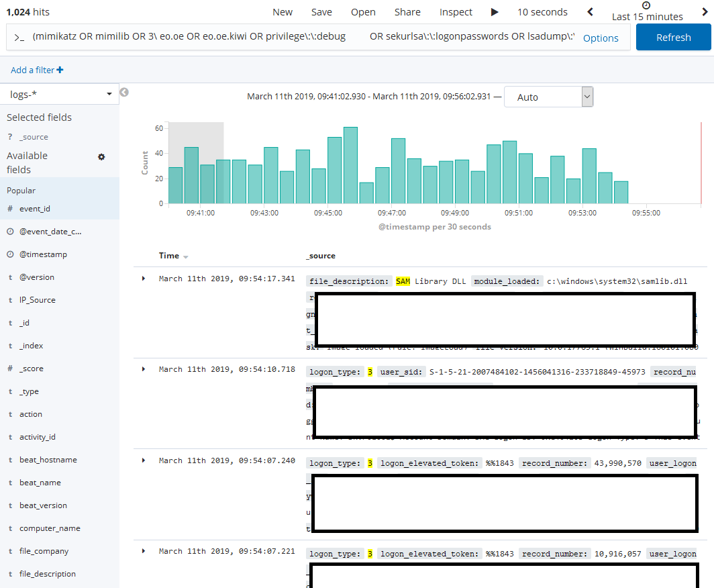Click the Refresh button
Viewport: 714px width, 588px height.
tap(673, 37)
